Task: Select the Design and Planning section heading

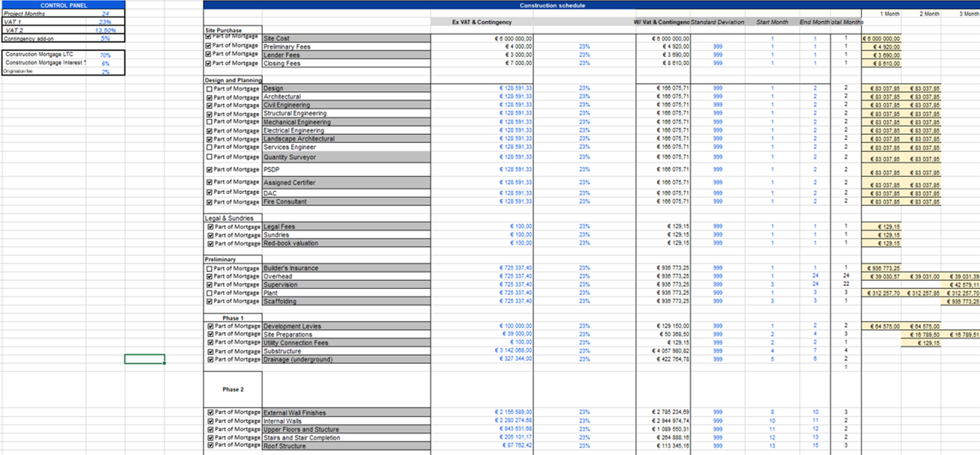Action: click(233, 80)
